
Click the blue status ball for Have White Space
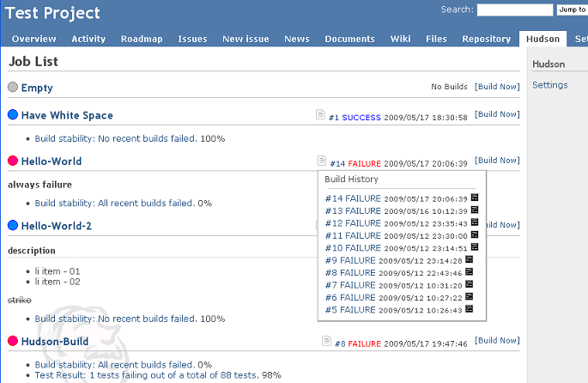click(13, 114)
